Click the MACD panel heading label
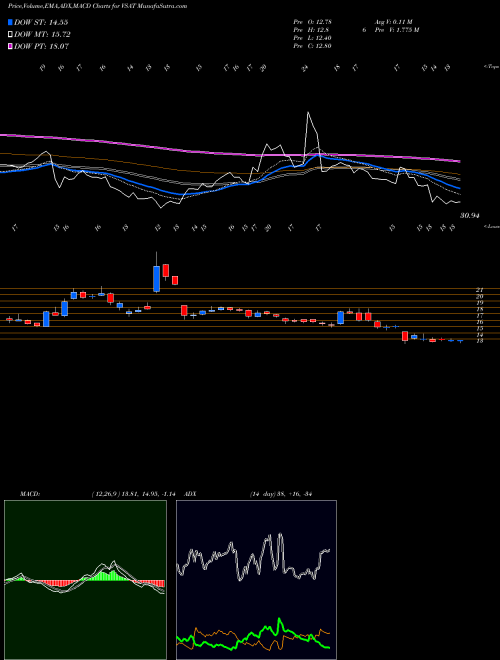 tap(29, 494)
